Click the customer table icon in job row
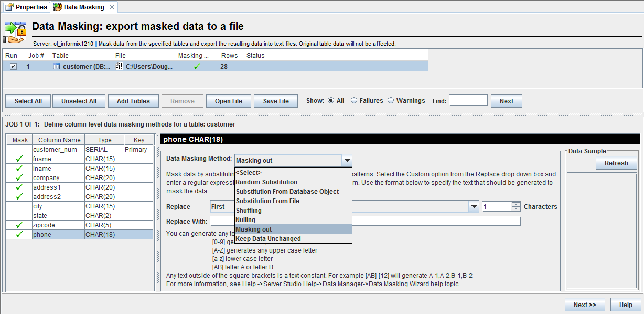The height and width of the screenshot is (314, 644). point(57,67)
